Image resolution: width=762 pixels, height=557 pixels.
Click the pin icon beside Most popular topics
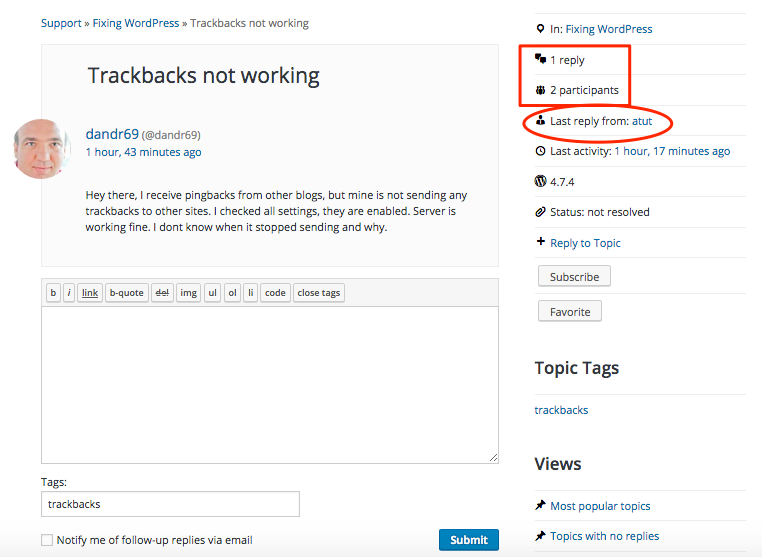[x=540, y=505]
